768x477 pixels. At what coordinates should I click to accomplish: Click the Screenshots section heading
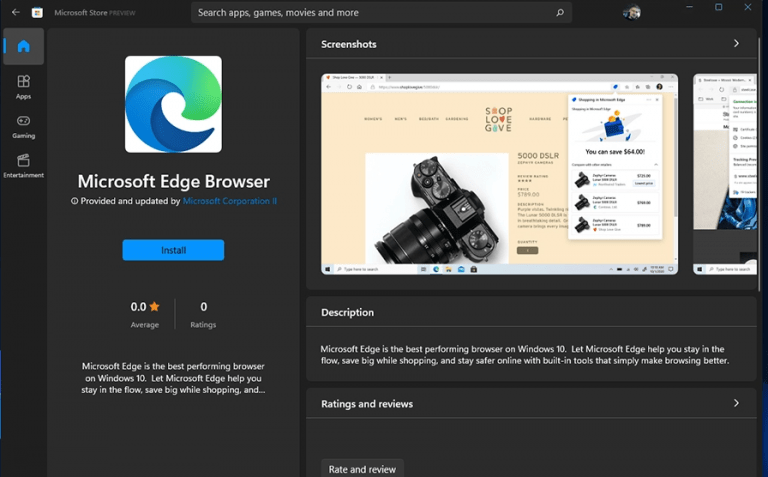pos(349,44)
